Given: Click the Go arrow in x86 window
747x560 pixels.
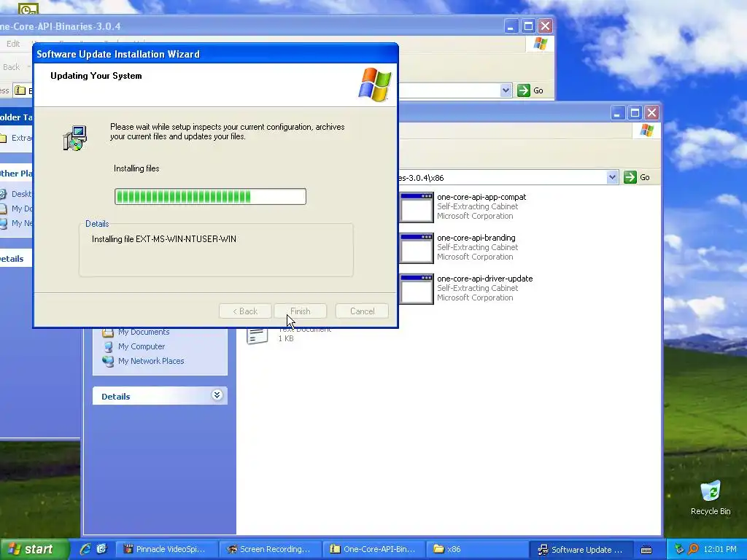Looking at the screenshot, I should click(x=630, y=178).
